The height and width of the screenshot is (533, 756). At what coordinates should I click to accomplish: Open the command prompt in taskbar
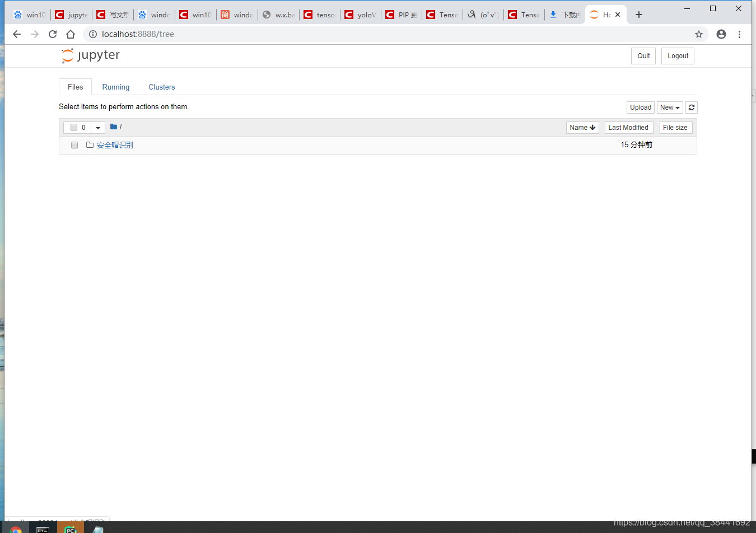click(x=43, y=529)
